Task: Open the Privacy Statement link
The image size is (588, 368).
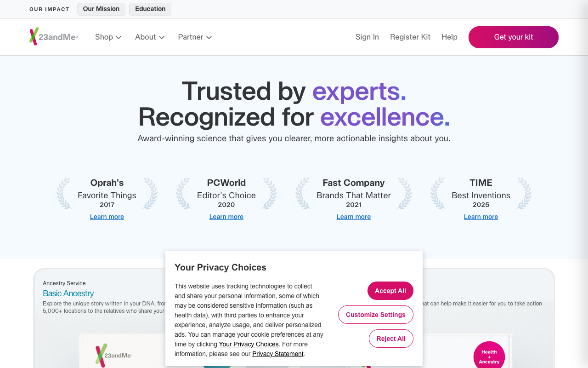Action: pyautogui.click(x=278, y=354)
